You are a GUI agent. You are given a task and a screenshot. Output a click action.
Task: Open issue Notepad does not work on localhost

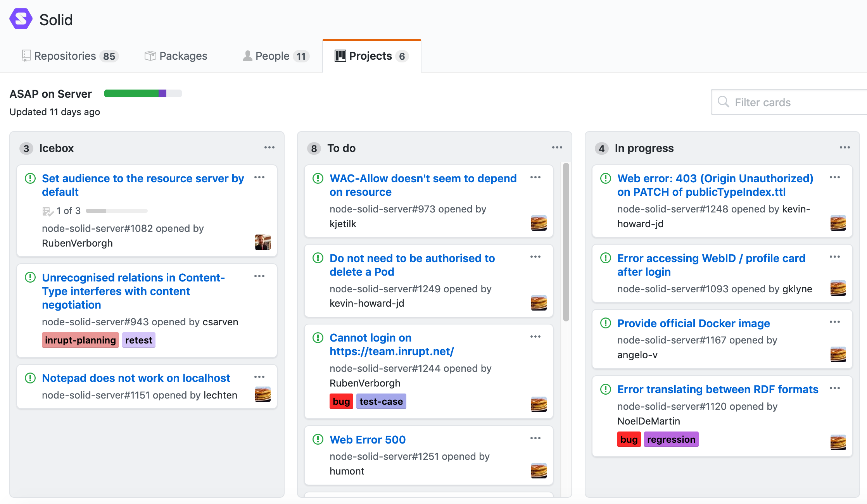click(136, 378)
